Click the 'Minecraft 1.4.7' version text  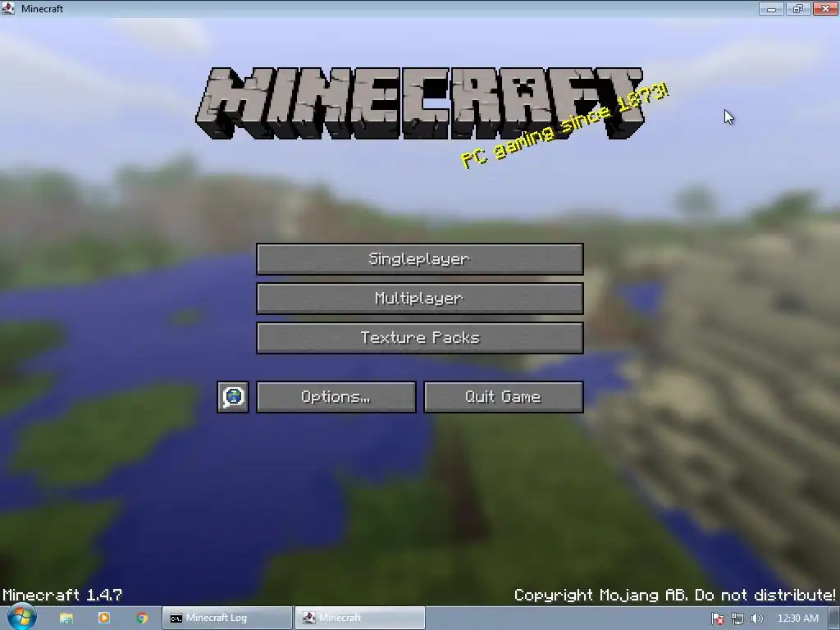pos(62,596)
